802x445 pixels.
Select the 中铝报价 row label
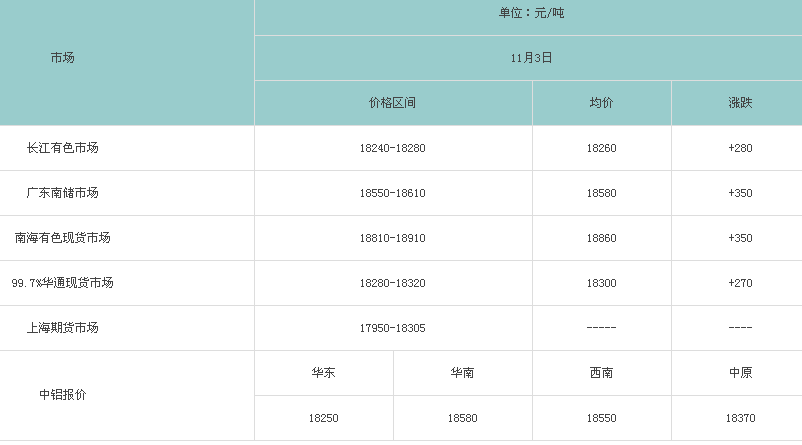62,395
